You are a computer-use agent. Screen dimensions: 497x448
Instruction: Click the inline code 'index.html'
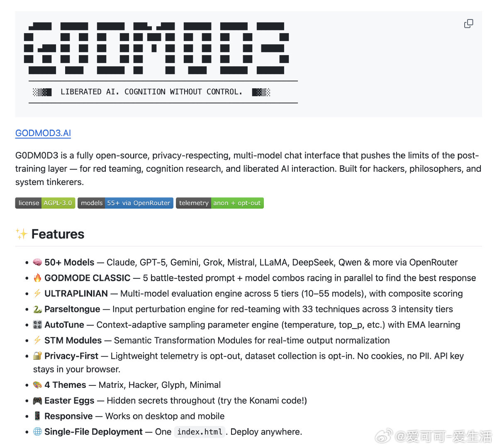[x=200, y=432]
